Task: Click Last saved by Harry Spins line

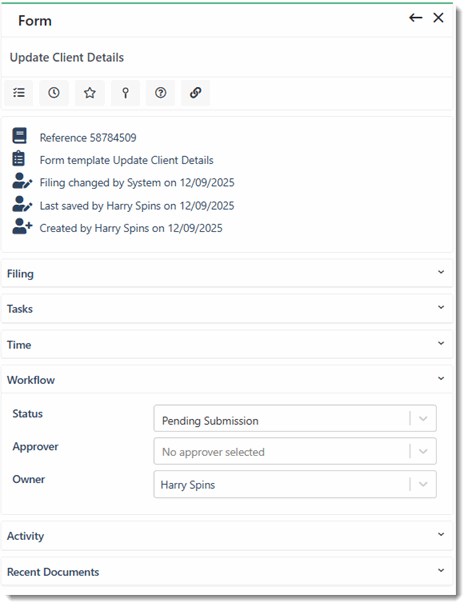Action: click(137, 206)
